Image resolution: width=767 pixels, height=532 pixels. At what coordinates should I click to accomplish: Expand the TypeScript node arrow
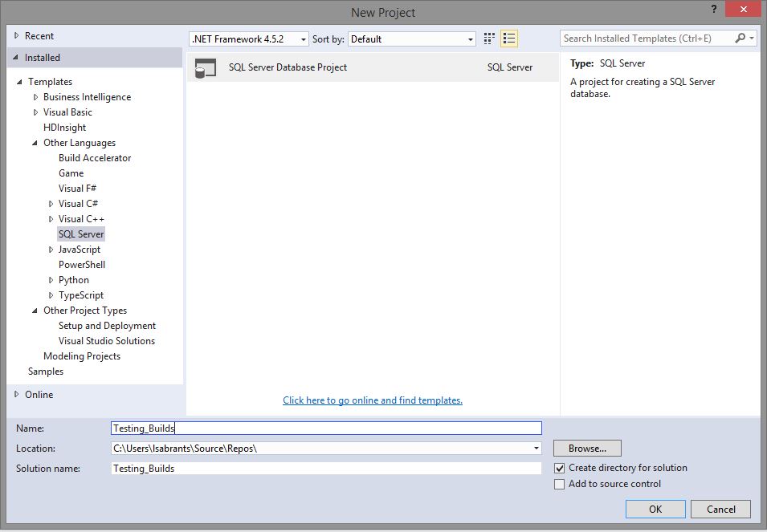click(51, 295)
